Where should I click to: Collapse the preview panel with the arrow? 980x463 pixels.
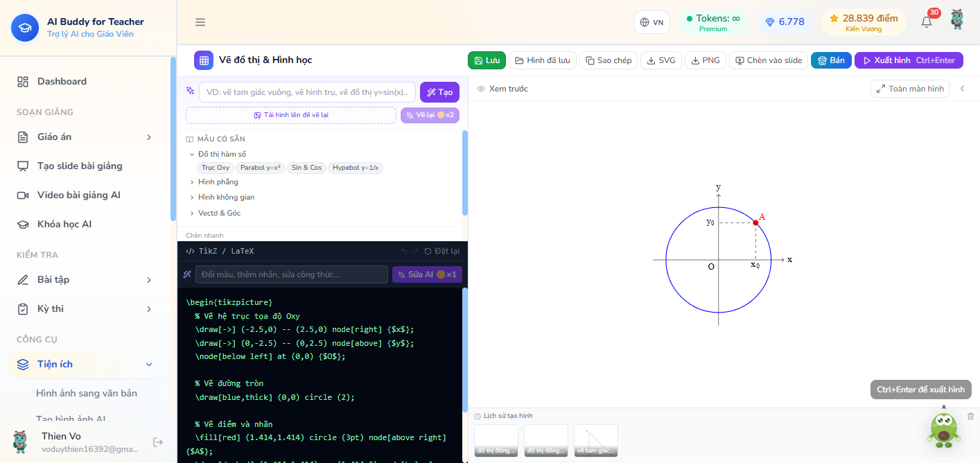click(x=963, y=89)
